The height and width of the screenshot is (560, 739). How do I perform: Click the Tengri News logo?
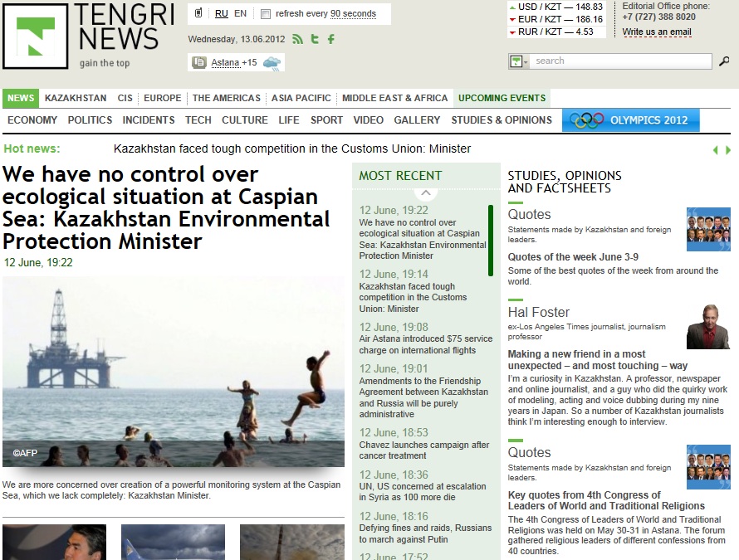tap(35, 37)
